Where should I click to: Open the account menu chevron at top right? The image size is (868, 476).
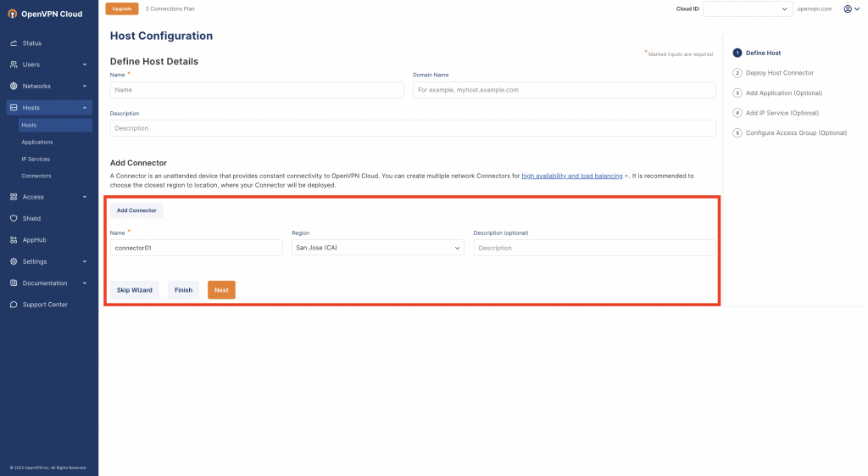(x=857, y=8)
